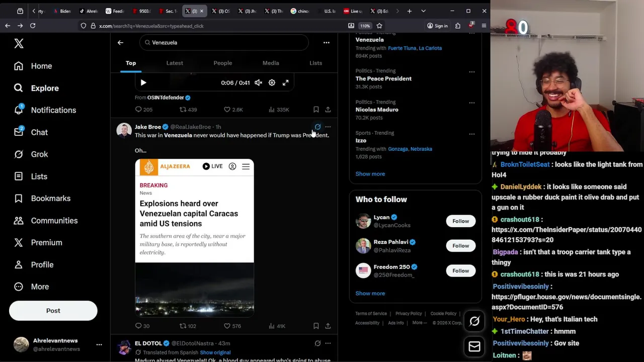Like the OSINTdefender post (2.6K)
644x362 pixels.
[x=233, y=110]
